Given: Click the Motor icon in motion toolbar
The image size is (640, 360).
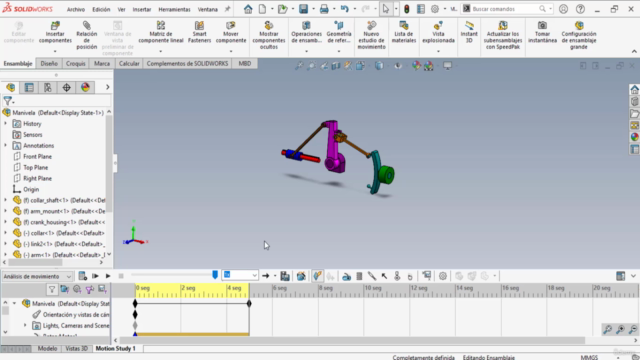Looking at the screenshot, I should (x=346, y=277).
